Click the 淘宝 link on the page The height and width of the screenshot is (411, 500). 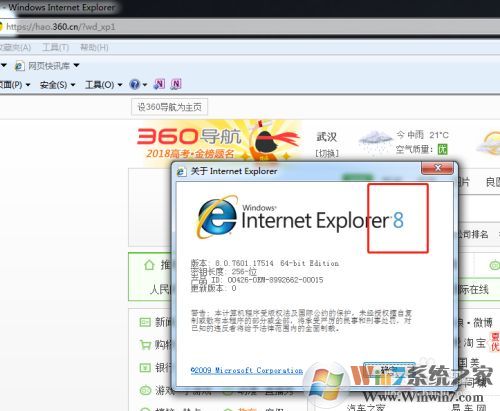pyautogui.click(x=474, y=343)
